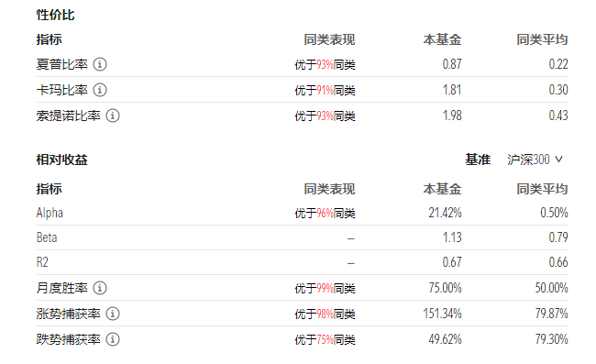The height and width of the screenshot is (364, 596).
Task: Show info for 跌势捕获率
Action: (113, 339)
